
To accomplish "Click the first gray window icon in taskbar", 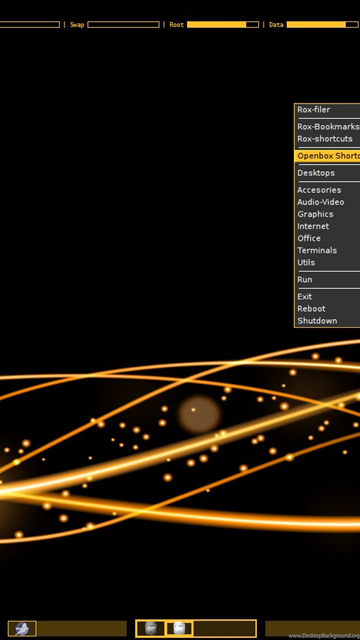I will (x=151, y=628).
